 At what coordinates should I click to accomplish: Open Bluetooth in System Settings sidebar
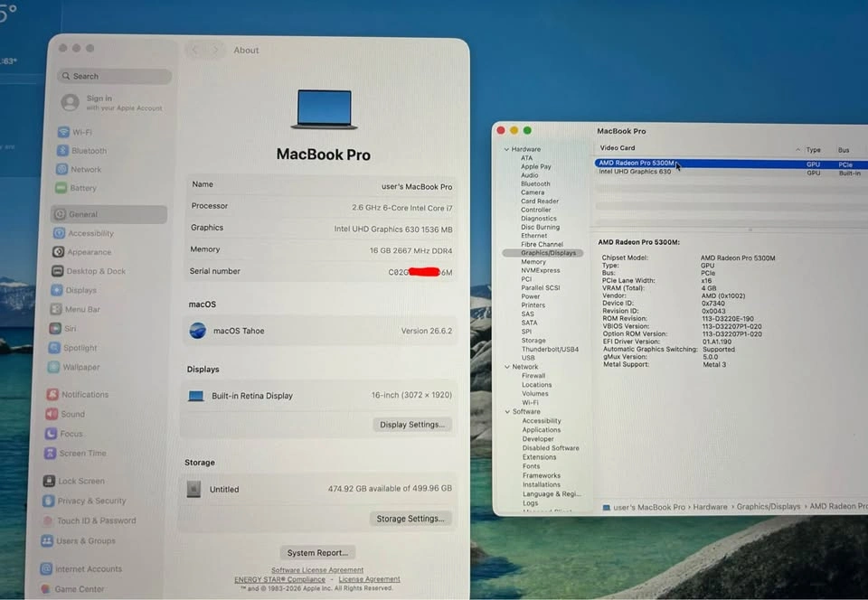pos(82,150)
